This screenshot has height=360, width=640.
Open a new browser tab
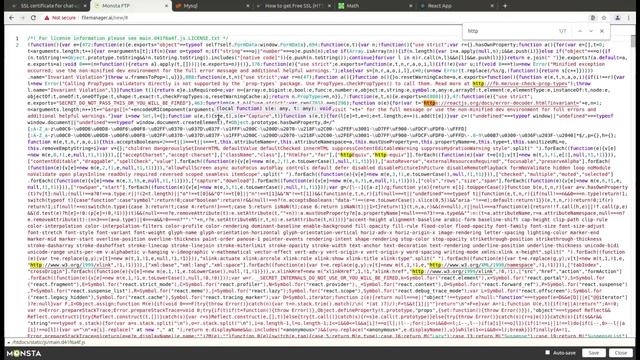click(505, 6)
